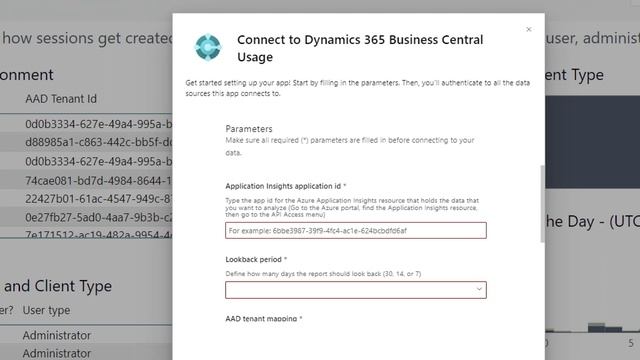This screenshot has width=640, height=360.
Task: Click the Parameters heading in the dialog
Action: (249, 129)
